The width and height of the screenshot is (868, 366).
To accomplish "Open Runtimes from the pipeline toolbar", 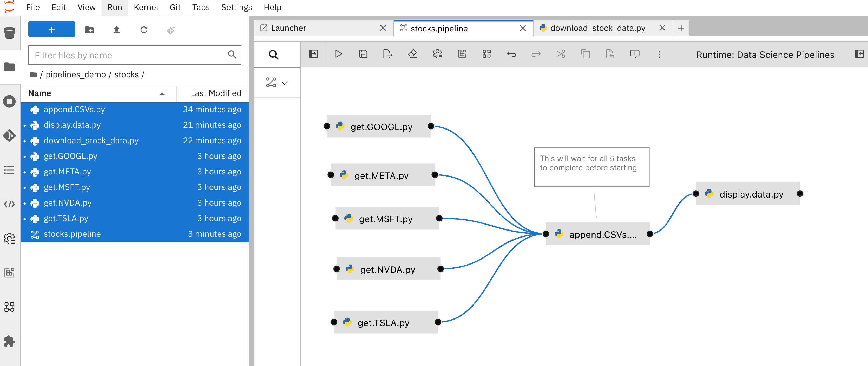I will click(437, 54).
